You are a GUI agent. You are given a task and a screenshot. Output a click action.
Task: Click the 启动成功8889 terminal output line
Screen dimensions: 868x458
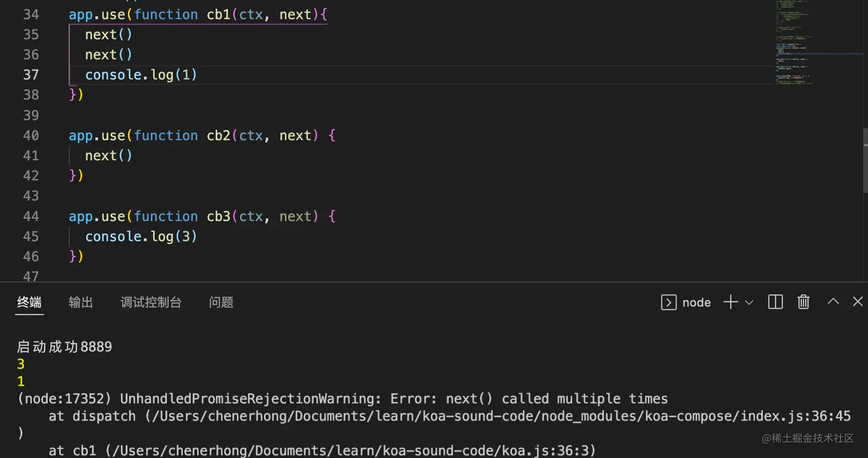pyautogui.click(x=64, y=347)
